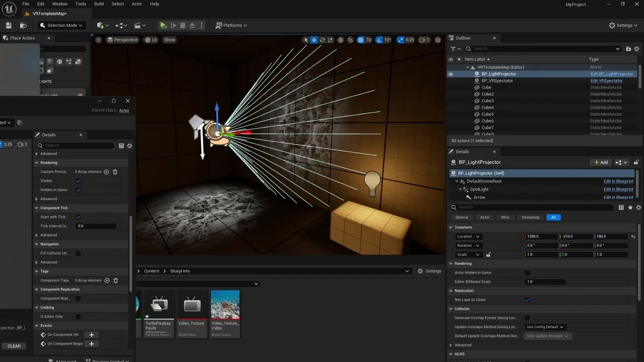Choose the Rotate tool in viewport toolbar

323,40
